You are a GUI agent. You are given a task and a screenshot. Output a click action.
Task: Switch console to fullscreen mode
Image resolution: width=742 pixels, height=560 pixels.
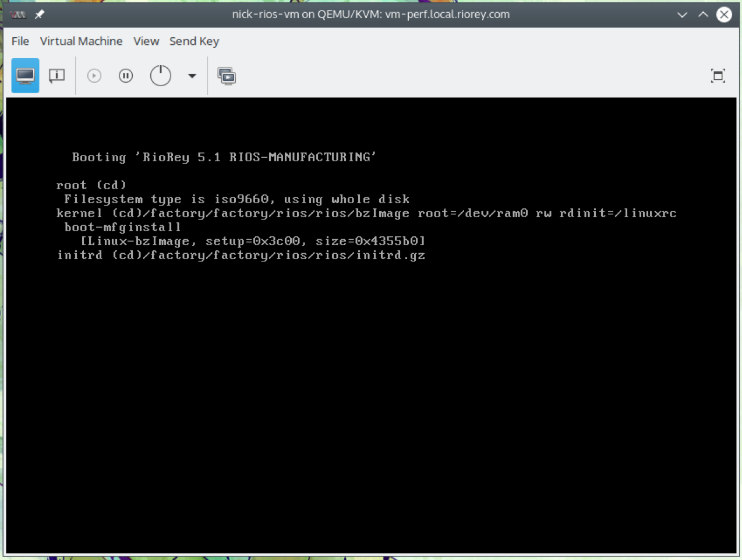click(x=718, y=76)
